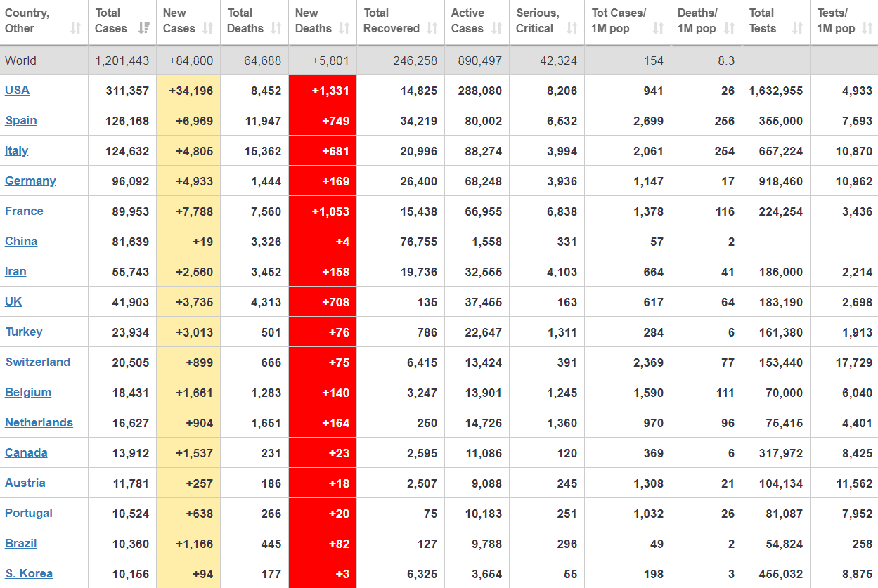Open the Spain country page
878x588 pixels.
tap(21, 120)
